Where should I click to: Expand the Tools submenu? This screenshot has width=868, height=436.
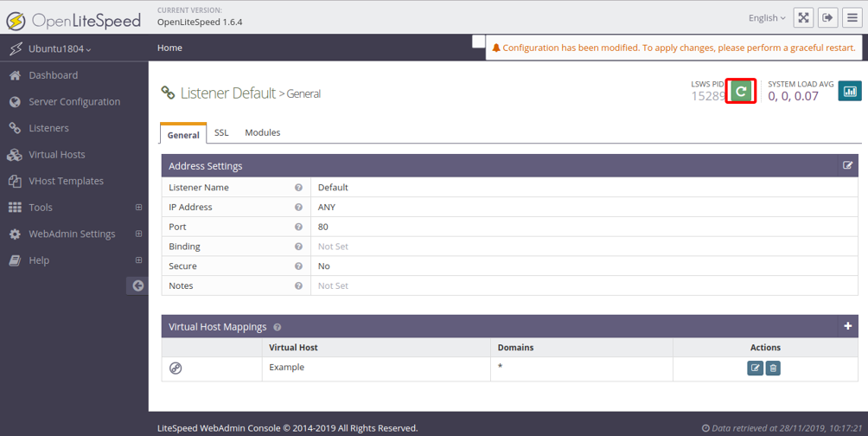point(138,208)
